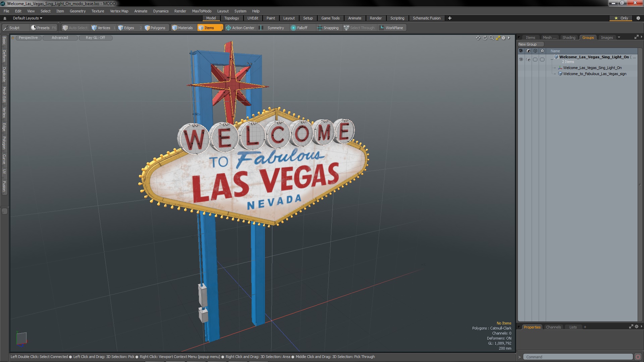Open the MaxToModo menu
644x362 pixels.
(x=202, y=11)
